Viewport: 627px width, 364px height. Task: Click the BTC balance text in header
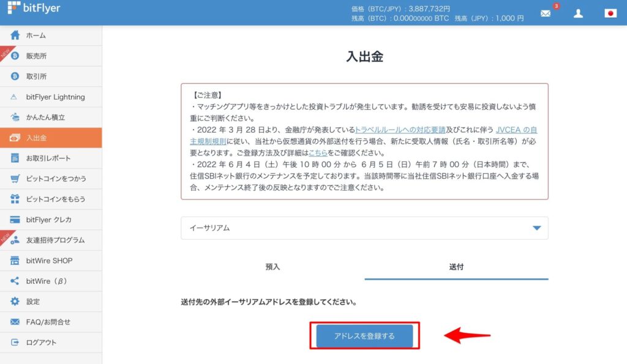[400, 18]
